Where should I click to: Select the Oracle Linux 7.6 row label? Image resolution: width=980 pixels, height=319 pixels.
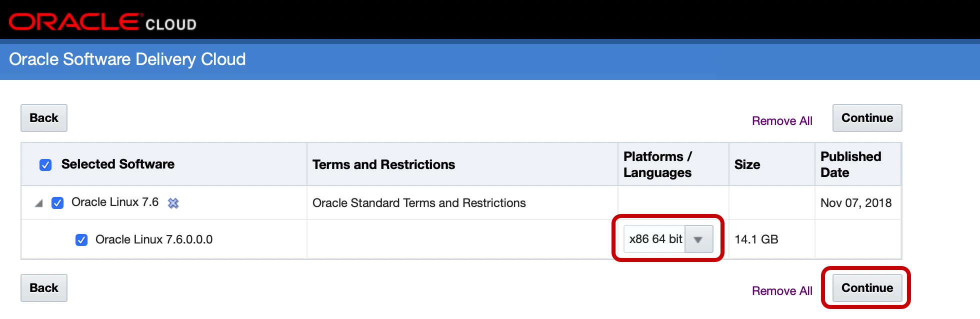pos(115,202)
